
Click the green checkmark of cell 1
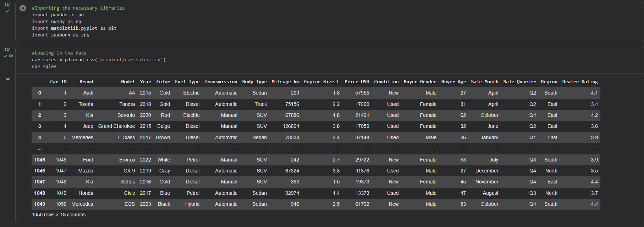(x=7, y=11)
